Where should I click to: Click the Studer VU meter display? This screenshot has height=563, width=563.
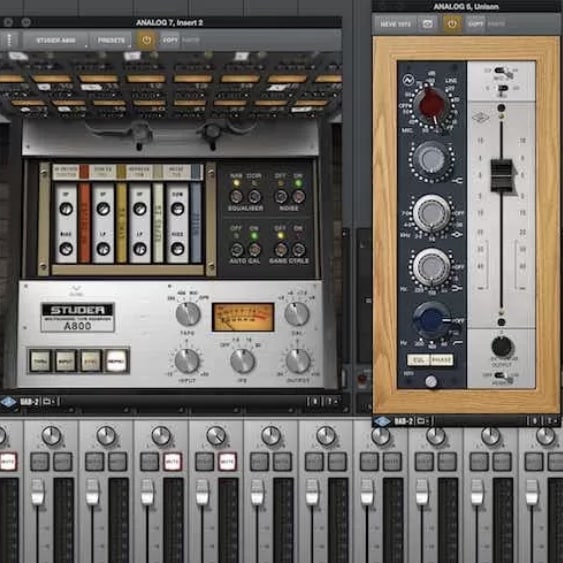[243, 317]
